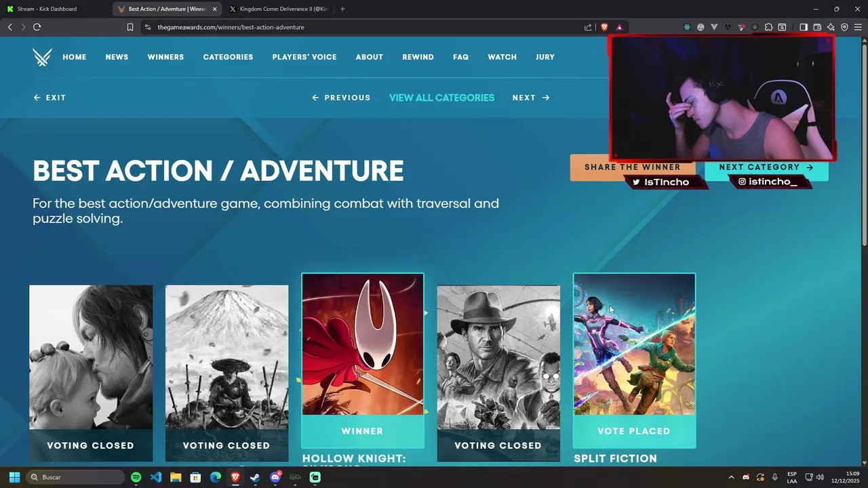Open the CATEGORIES nav item
Image resolution: width=868 pixels, height=488 pixels.
click(228, 57)
